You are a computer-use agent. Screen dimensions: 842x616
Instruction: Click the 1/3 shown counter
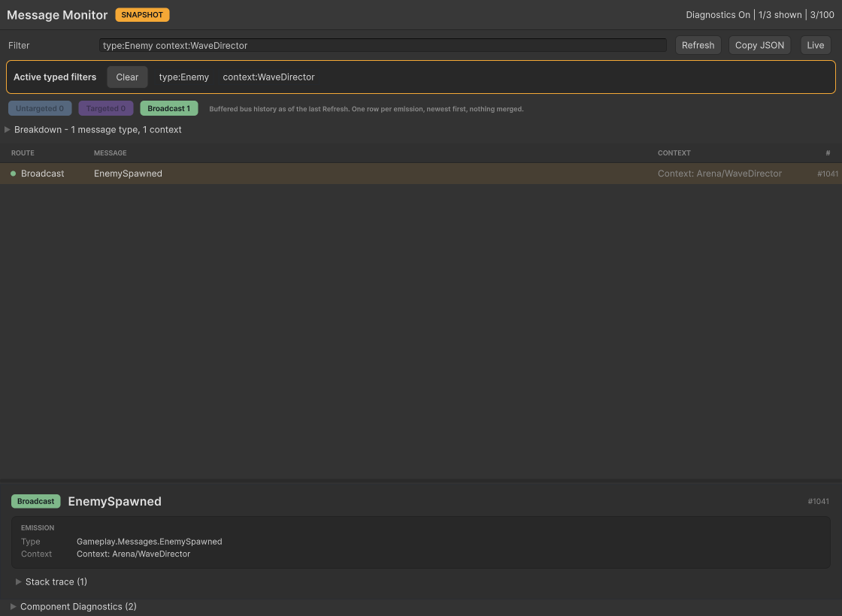[780, 15]
